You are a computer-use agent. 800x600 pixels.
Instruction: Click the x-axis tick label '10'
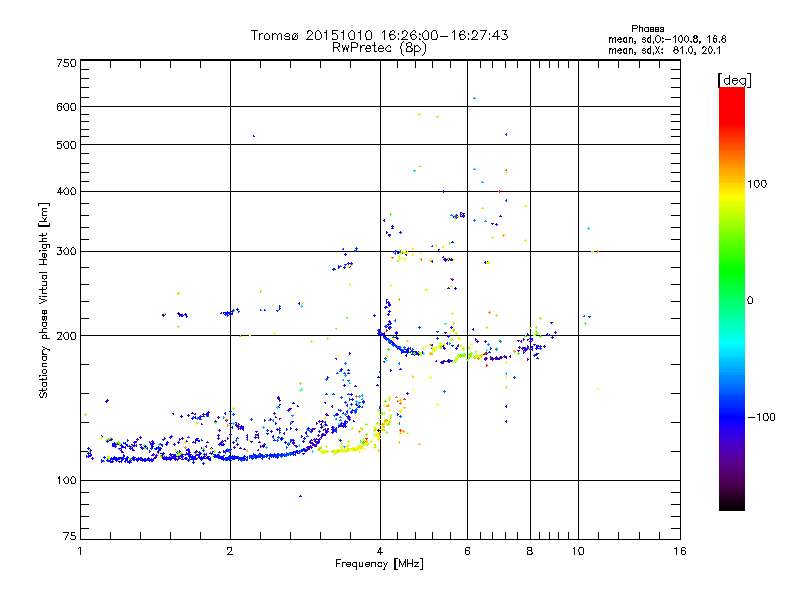click(578, 551)
